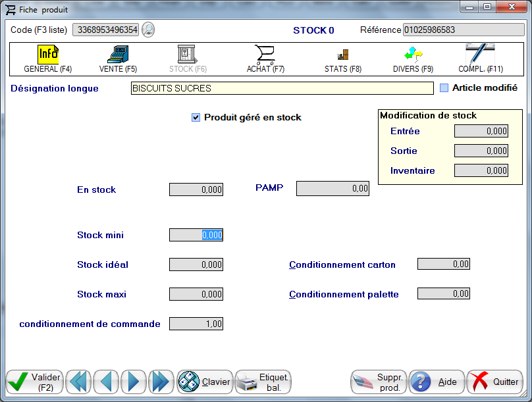The width and height of the screenshot is (532, 402).
Task: Open the GENERAL (F4) info tab
Action: coord(48,59)
